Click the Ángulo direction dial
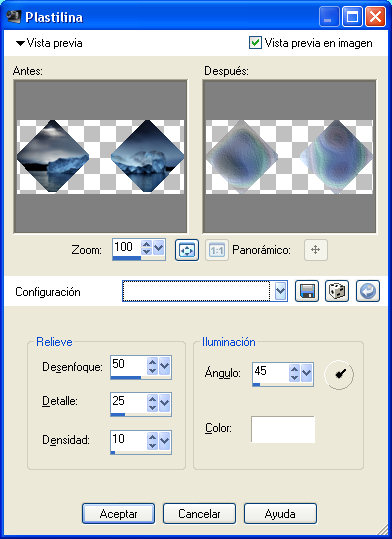The width and height of the screenshot is (392, 539). click(x=339, y=375)
